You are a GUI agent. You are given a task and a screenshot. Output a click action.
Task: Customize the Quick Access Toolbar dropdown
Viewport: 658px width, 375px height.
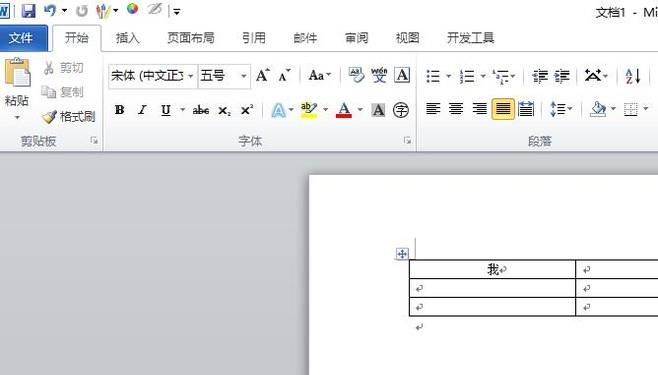pyautogui.click(x=177, y=12)
